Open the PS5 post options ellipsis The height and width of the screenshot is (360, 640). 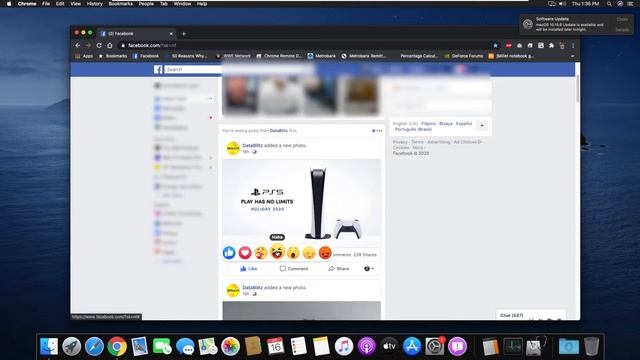(379, 131)
